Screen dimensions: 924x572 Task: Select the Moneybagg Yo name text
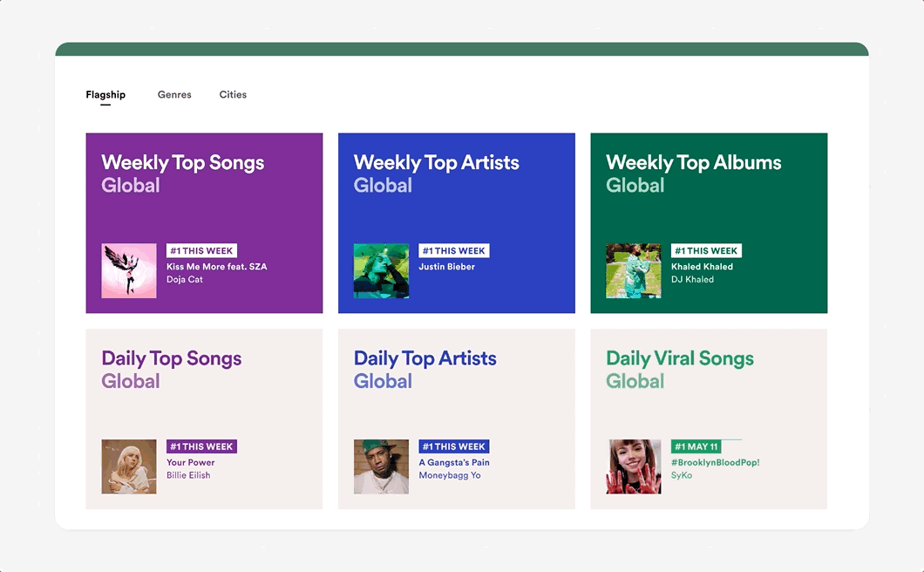[450, 475]
